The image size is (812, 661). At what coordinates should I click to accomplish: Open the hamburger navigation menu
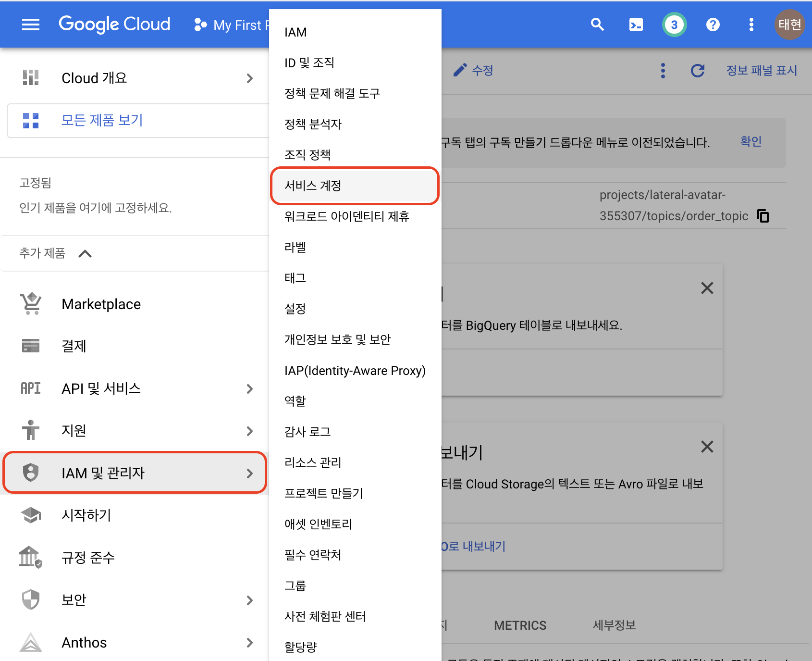[x=31, y=25]
